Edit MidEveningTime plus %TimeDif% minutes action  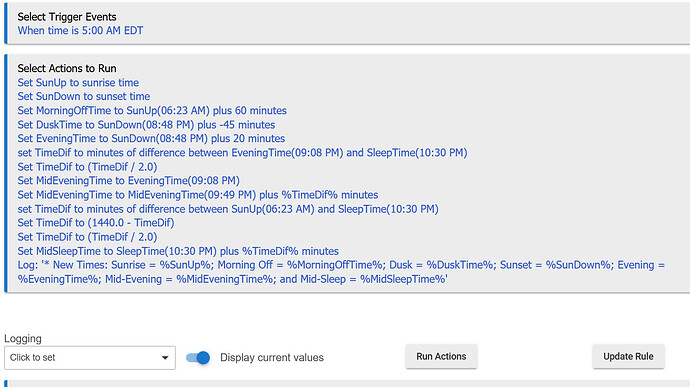coord(198,195)
